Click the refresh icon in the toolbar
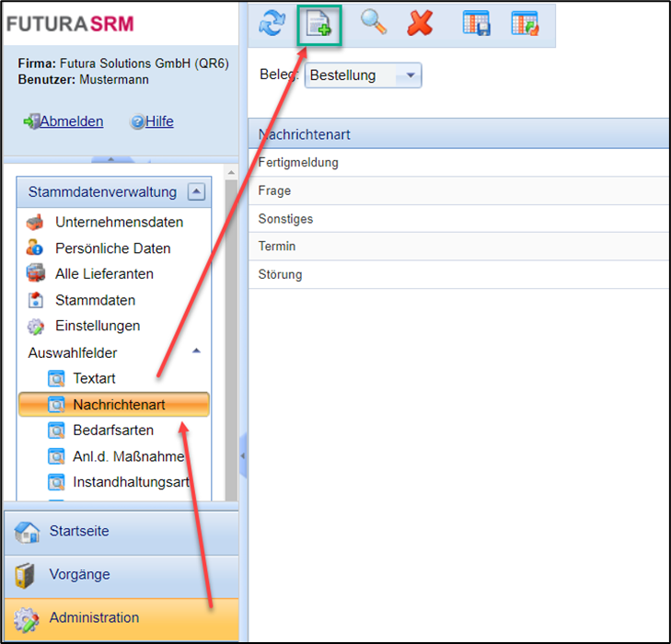Image resolution: width=671 pixels, height=644 pixels. (272, 24)
